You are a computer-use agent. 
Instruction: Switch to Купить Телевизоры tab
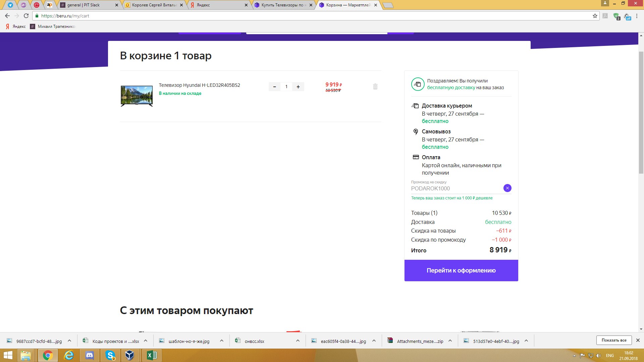(x=283, y=5)
